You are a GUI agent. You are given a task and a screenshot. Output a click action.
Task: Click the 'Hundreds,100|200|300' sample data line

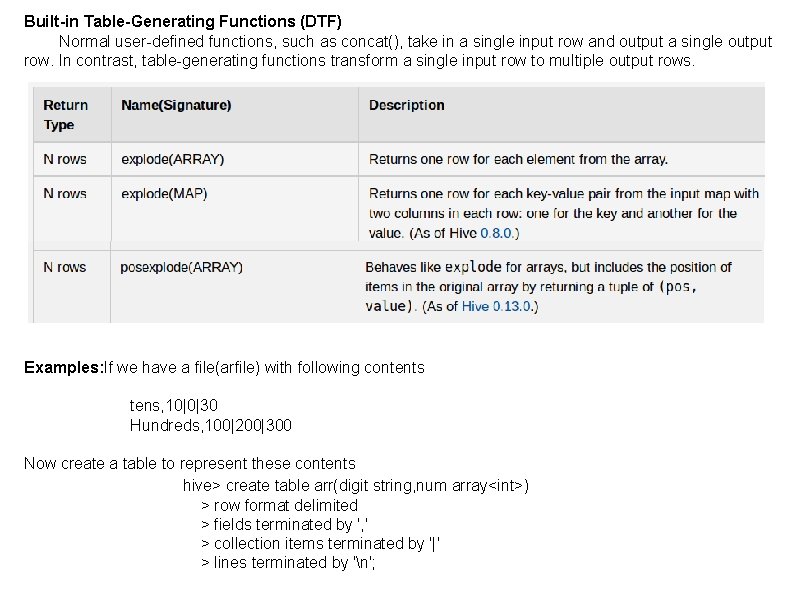click(x=210, y=425)
